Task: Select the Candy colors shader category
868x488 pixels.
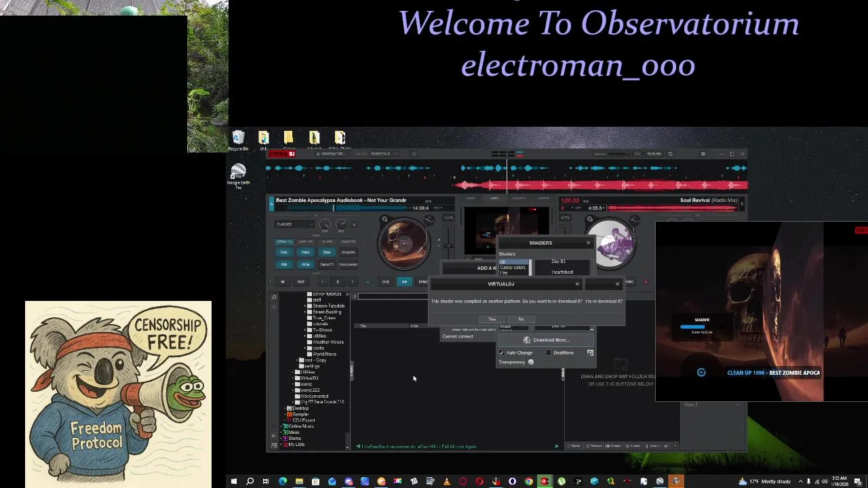Action: [x=513, y=267]
